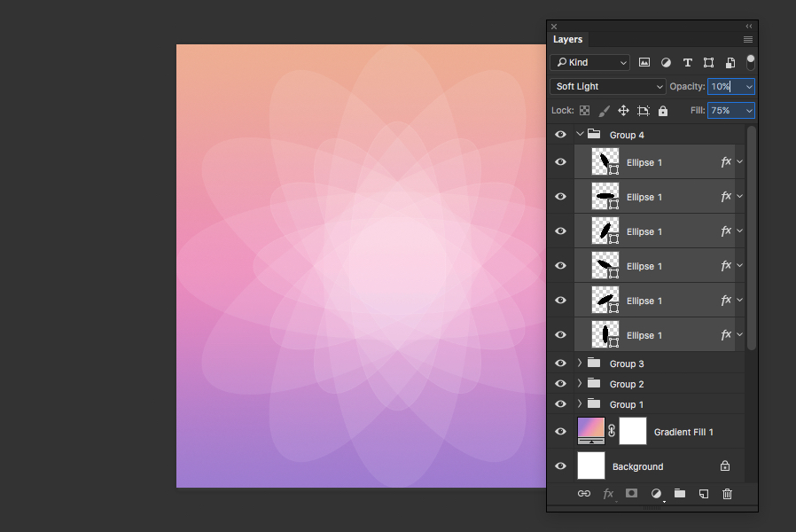
Task: Select the Group 2 layer name
Action: 627,384
